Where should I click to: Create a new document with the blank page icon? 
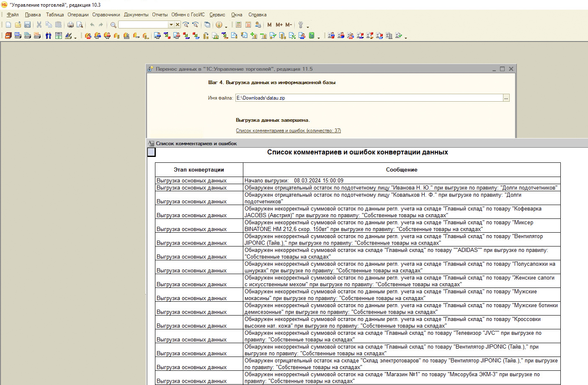[8, 25]
